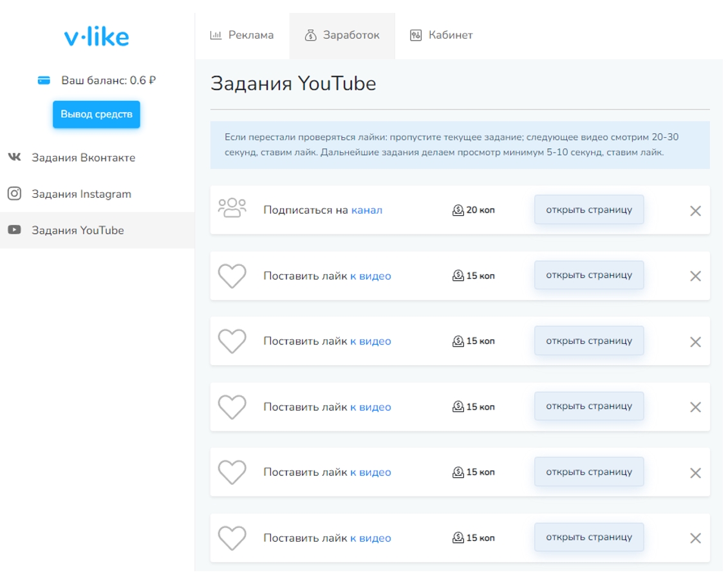Click the chart icon beside Реклама
Image resolution: width=728 pixels, height=577 pixels.
point(216,35)
